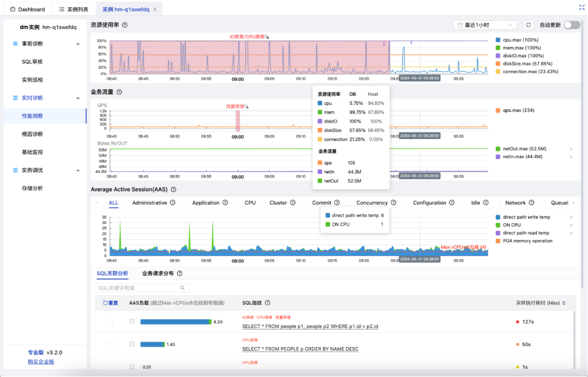Viewport: 588px width, 377px height.
Task: Open the 最近1小时 time range dropdown
Action: coord(485,24)
